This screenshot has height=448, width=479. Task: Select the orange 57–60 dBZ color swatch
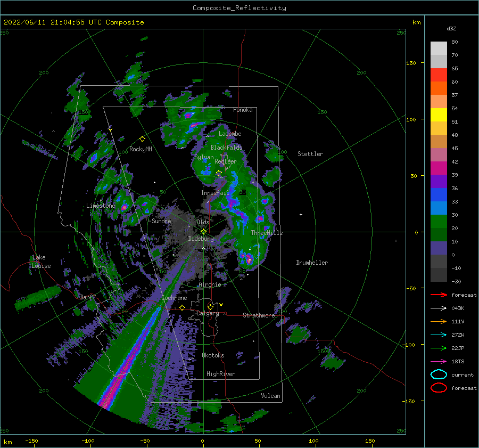(439, 88)
